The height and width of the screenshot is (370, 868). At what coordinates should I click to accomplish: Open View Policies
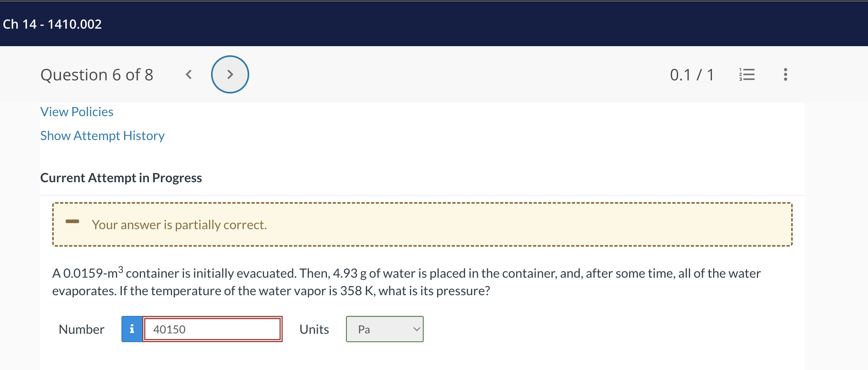pos(76,112)
